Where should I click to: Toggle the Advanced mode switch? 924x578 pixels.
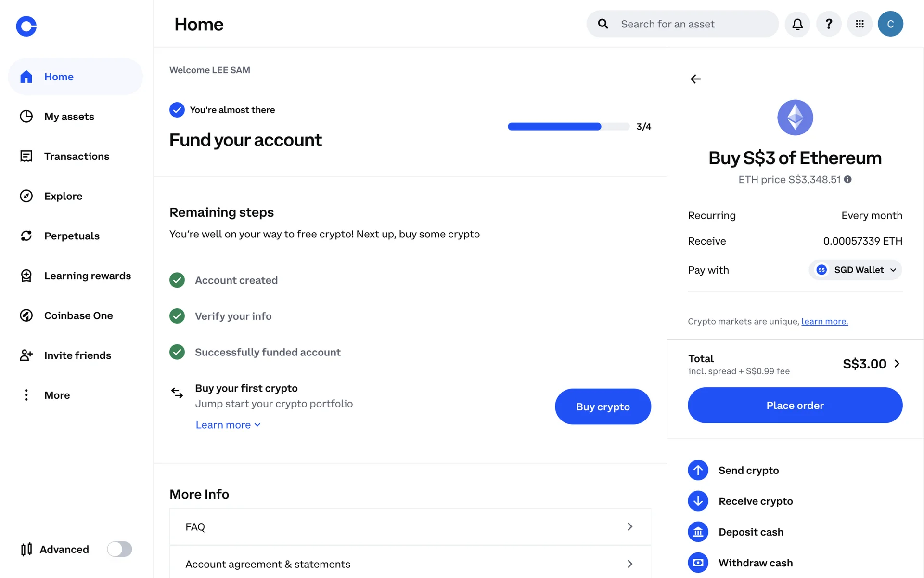119,549
